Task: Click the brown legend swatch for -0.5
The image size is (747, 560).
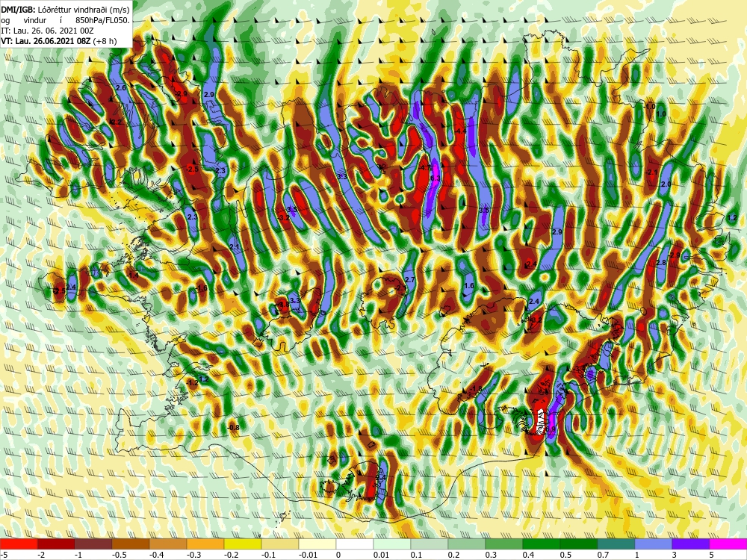Action: pos(131,544)
